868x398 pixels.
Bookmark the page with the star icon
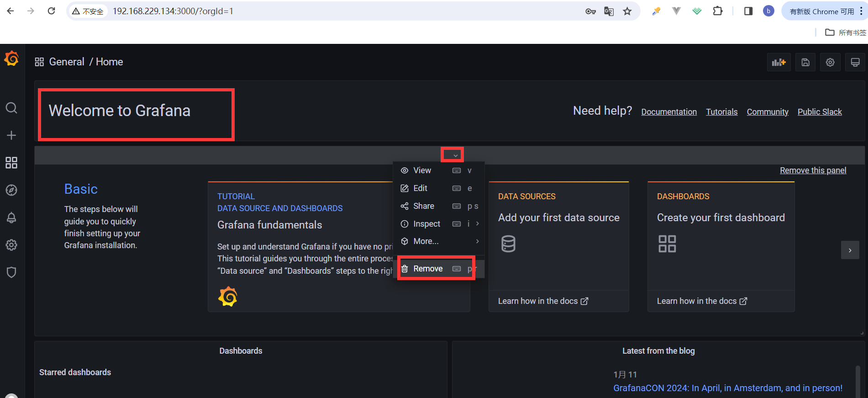(627, 11)
